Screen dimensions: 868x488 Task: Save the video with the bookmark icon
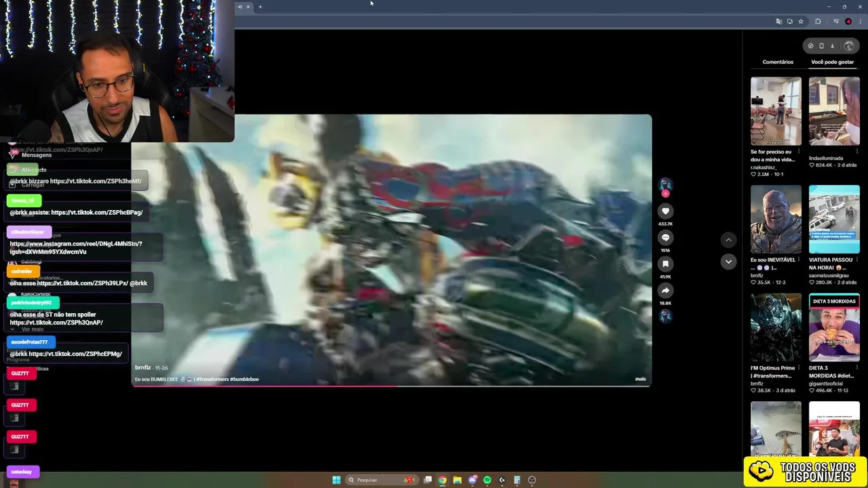665,264
